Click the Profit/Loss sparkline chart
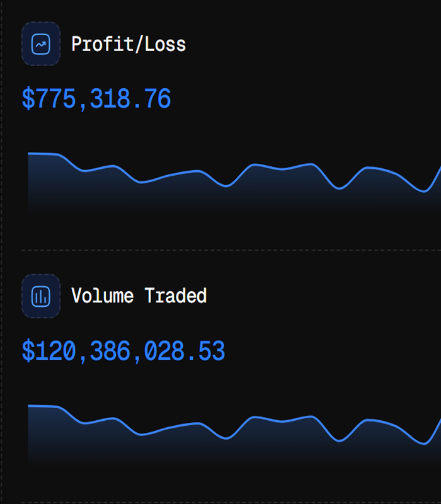The height and width of the screenshot is (504, 441). click(x=234, y=183)
